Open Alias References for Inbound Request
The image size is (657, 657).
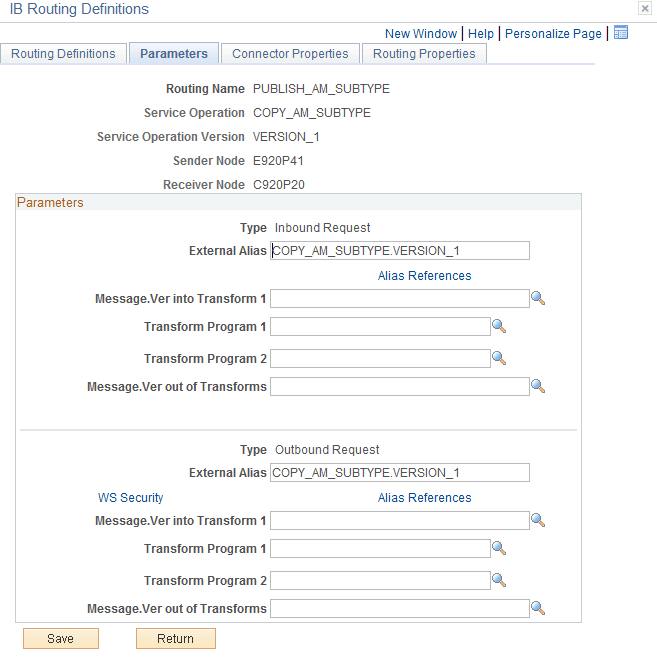(424, 276)
